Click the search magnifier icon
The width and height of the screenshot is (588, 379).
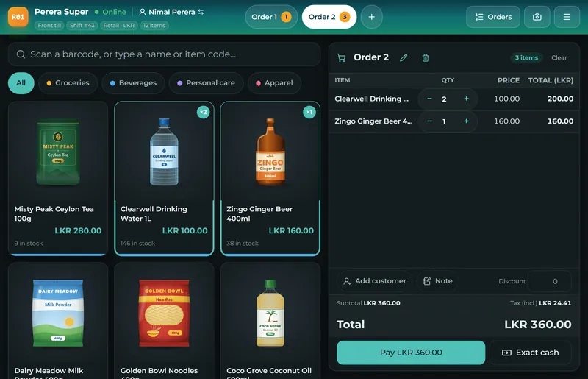tap(21, 54)
